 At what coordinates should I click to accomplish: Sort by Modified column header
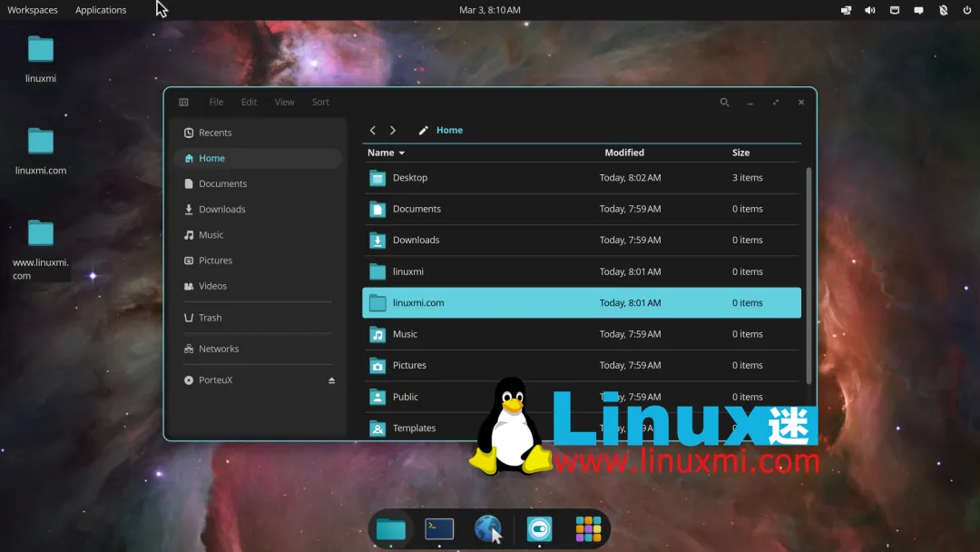[624, 153]
